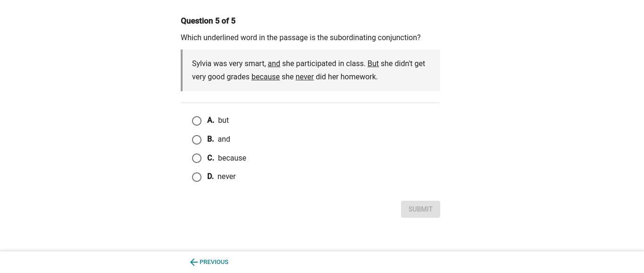Click the answer text "but"
This screenshot has width=644, height=273.
223,120
